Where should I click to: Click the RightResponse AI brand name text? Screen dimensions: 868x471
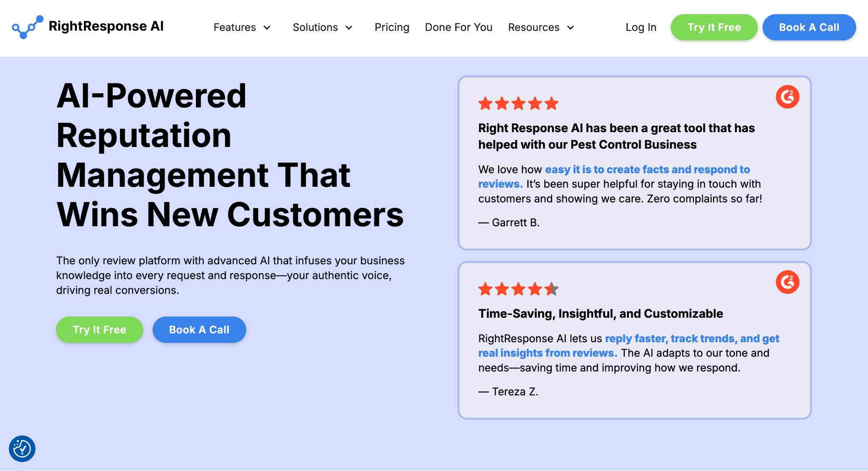pyautogui.click(x=106, y=26)
